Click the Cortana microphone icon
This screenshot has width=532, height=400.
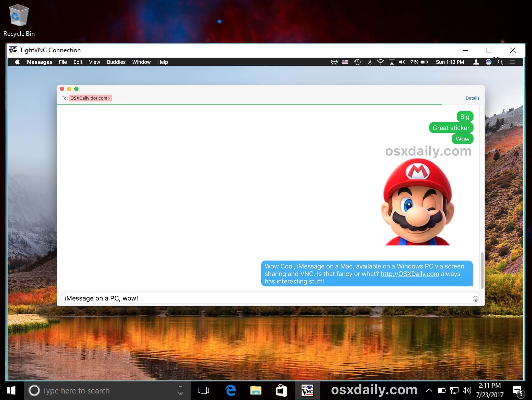point(180,391)
